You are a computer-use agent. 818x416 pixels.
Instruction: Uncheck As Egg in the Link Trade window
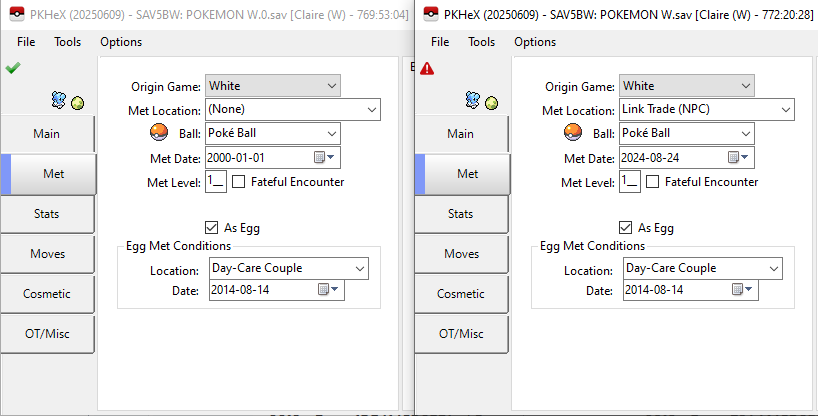point(626,227)
